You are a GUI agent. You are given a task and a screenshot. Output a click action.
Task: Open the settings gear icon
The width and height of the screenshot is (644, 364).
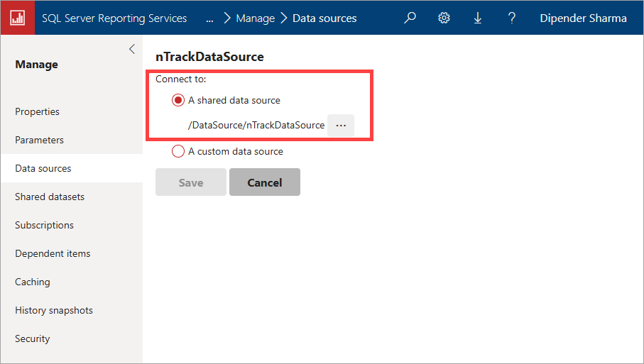click(444, 18)
